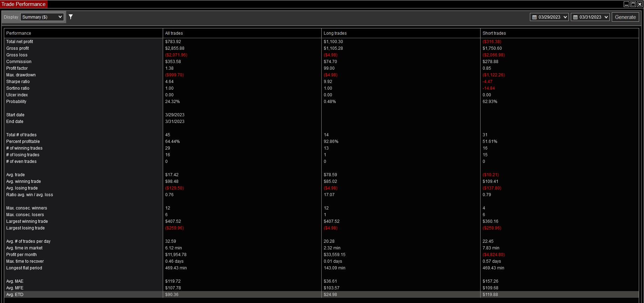Click the filter funnel icon

71,17
